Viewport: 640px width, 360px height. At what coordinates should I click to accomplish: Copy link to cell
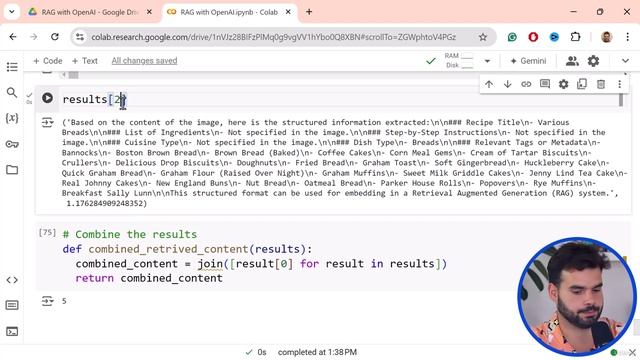pyautogui.click(x=526, y=84)
